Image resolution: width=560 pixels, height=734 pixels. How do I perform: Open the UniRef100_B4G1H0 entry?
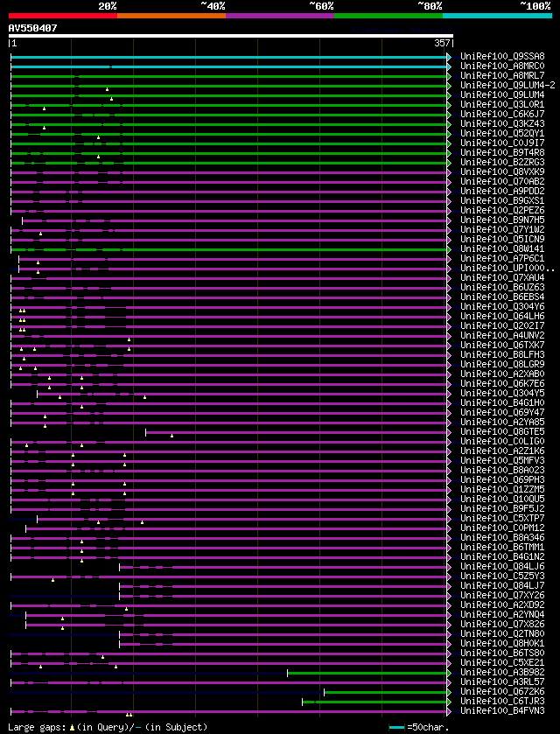tap(502, 403)
